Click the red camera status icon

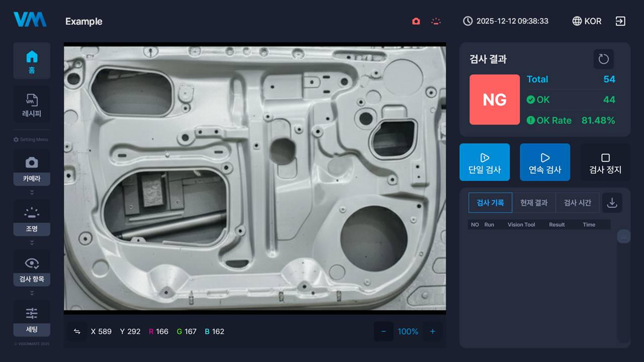click(x=416, y=21)
